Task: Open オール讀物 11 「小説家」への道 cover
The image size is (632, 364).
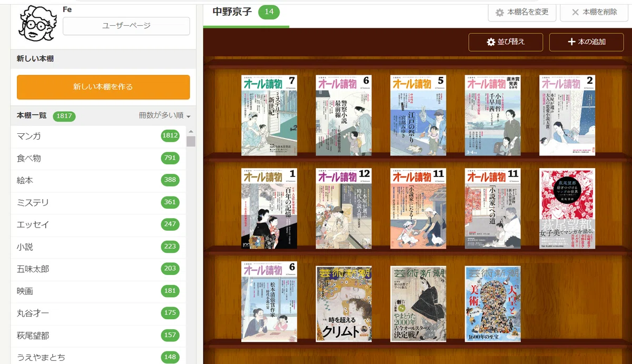Action: click(x=493, y=209)
